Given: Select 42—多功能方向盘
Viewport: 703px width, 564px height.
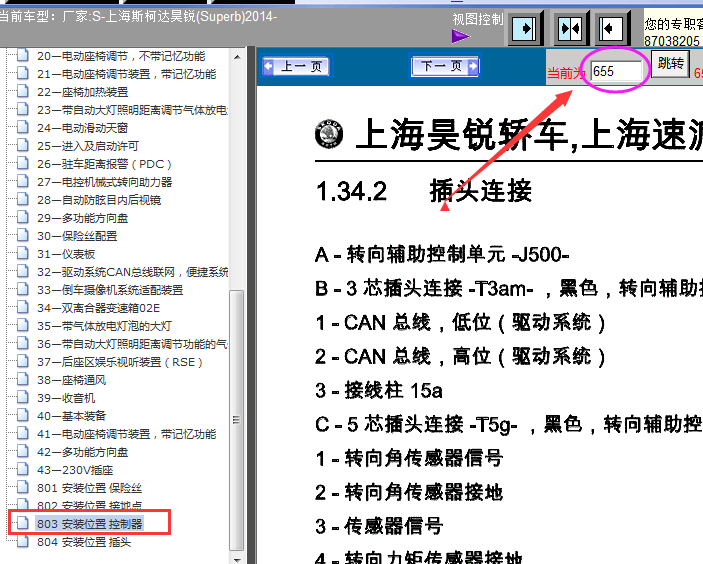Looking at the screenshot, I should click(x=82, y=452).
